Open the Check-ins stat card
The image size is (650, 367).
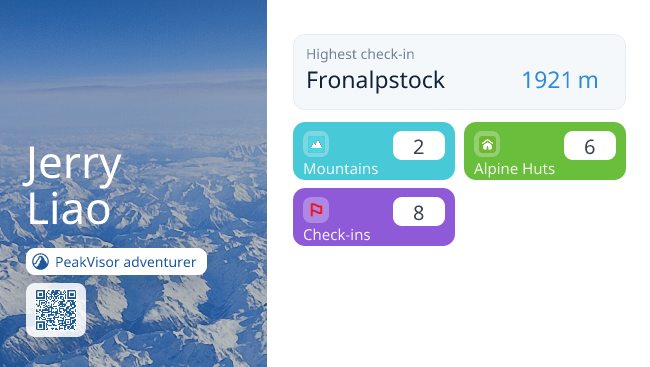[x=374, y=217]
